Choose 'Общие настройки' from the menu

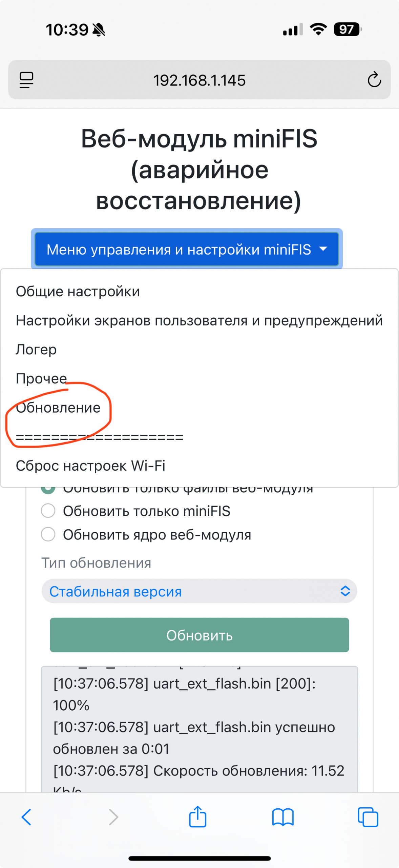(78, 292)
